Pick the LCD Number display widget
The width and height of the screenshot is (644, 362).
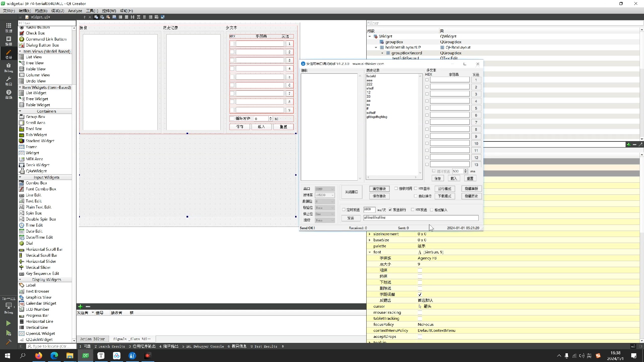point(37,309)
